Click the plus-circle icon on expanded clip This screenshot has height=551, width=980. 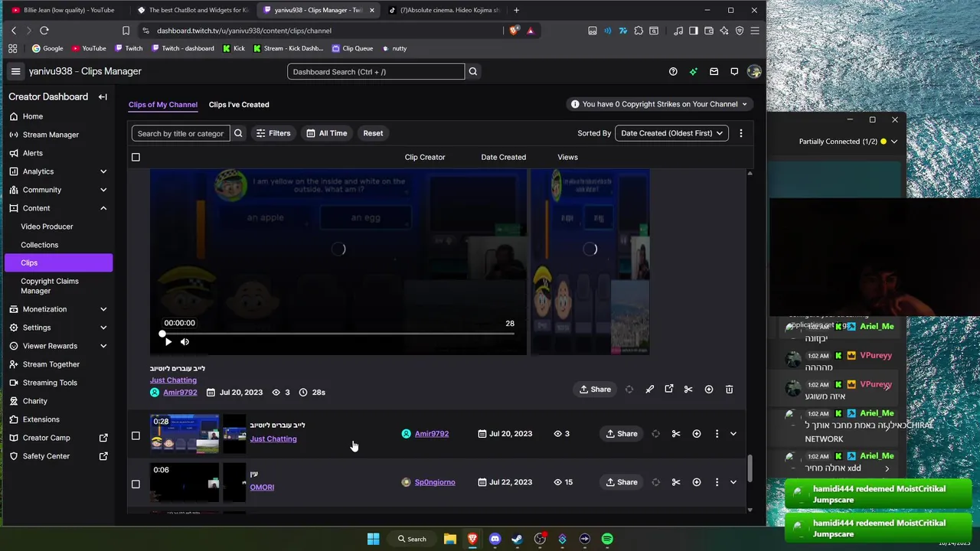click(x=709, y=390)
